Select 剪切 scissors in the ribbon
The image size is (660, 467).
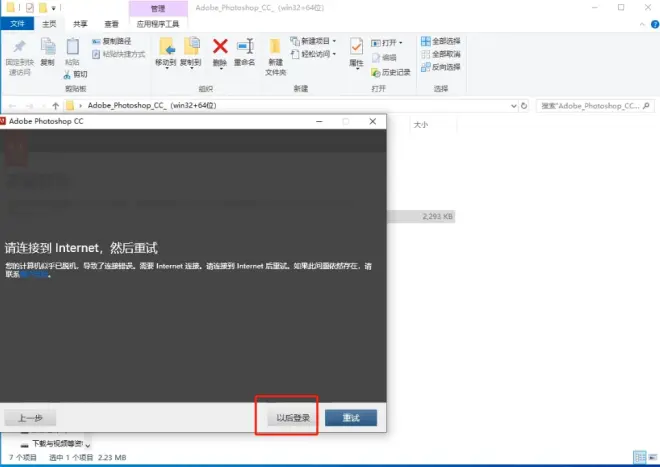75,75
